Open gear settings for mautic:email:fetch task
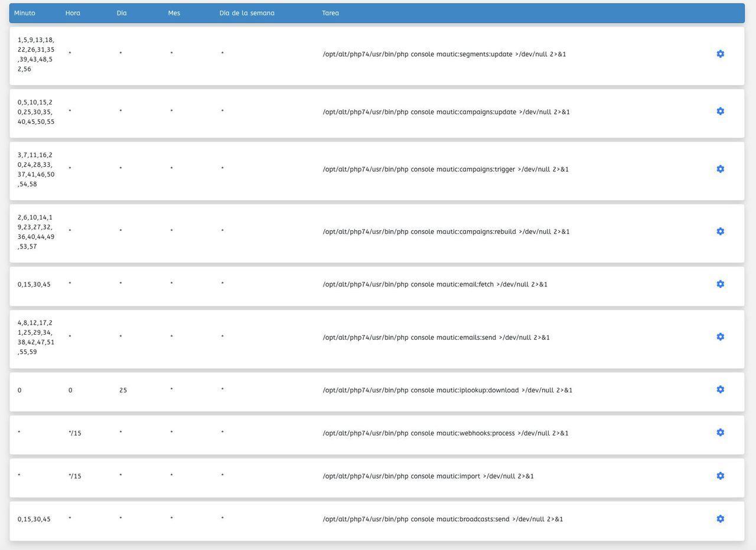The image size is (756, 550). point(720,284)
